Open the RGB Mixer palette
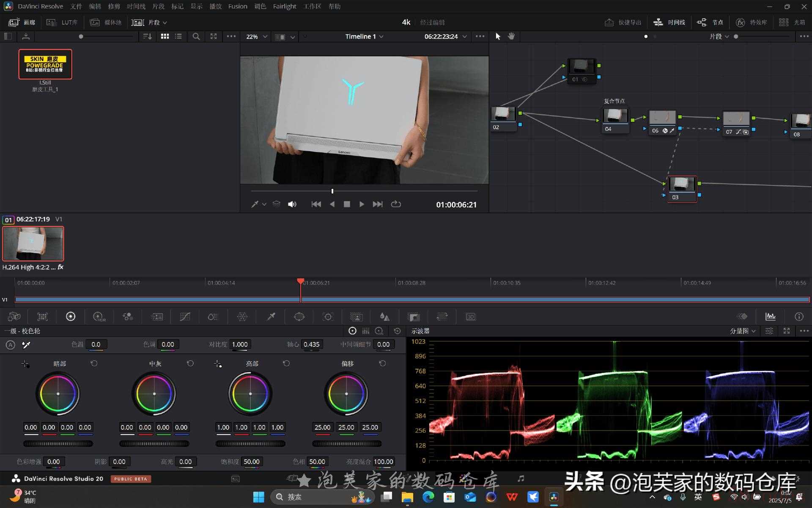 coord(128,317)
